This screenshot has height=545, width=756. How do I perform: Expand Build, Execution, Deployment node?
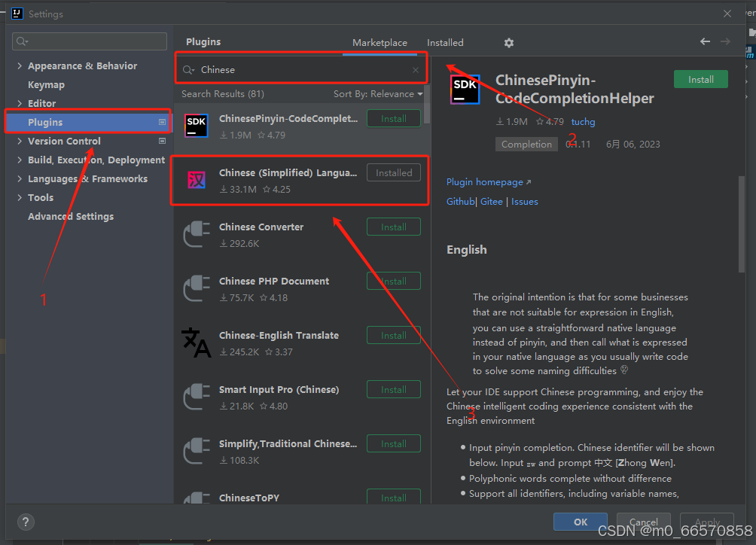point(20,160)
